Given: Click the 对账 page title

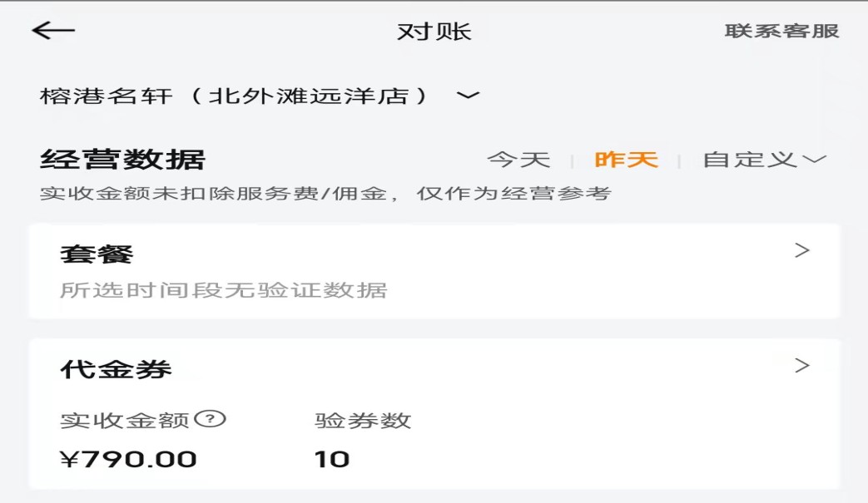Looking at the screenshot, I should coord(434,32).
